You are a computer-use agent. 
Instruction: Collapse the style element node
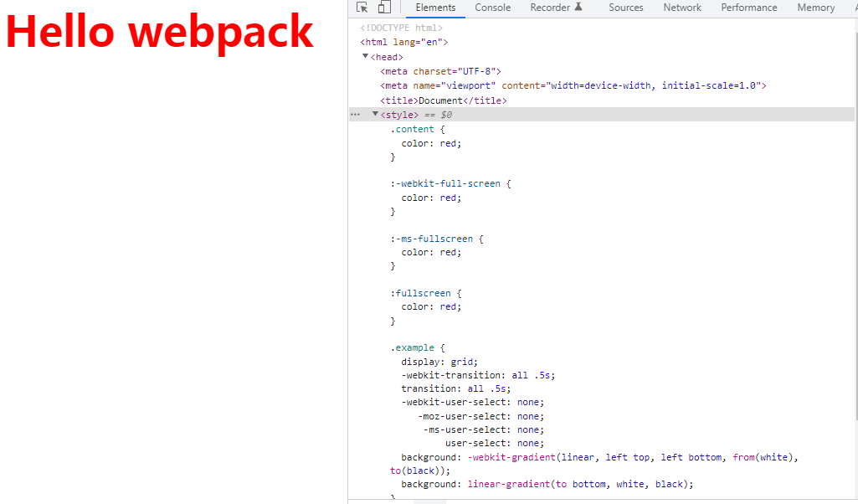click(375, 114)
